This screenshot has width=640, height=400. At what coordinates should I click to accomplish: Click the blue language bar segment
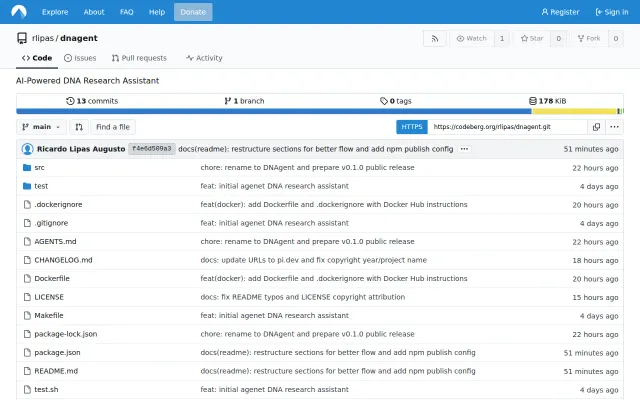click(273, 111)
